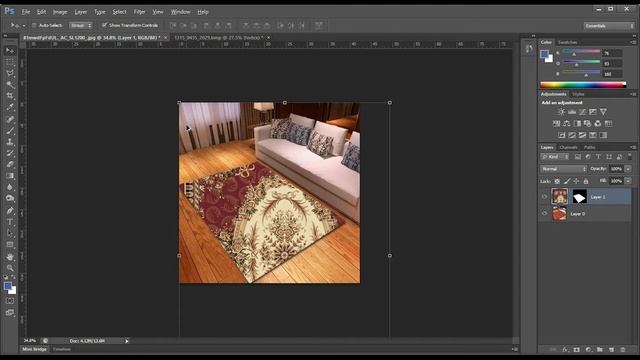Add a Photo Filter adjustment
The height and width of the screenshot is (360, 640).
587,123
